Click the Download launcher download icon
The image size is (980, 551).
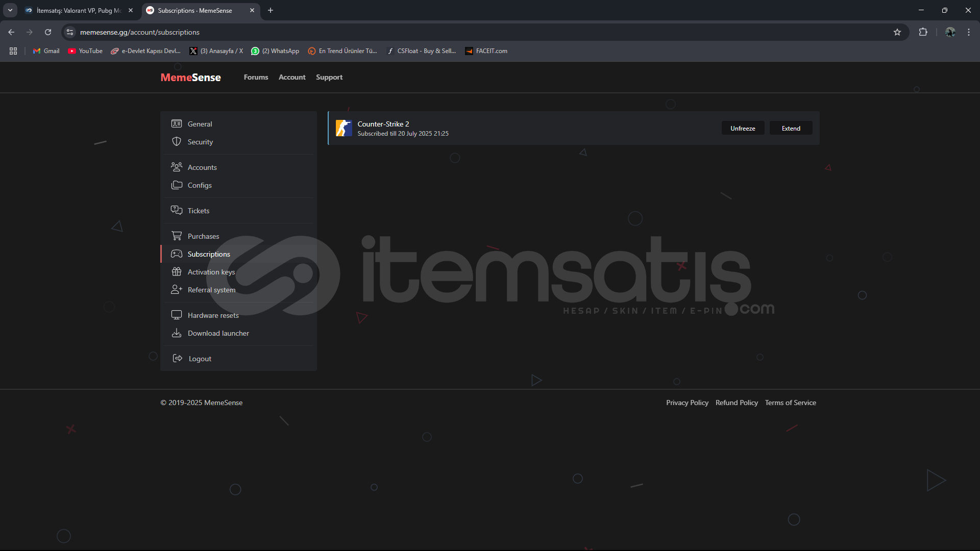point(177,333)
